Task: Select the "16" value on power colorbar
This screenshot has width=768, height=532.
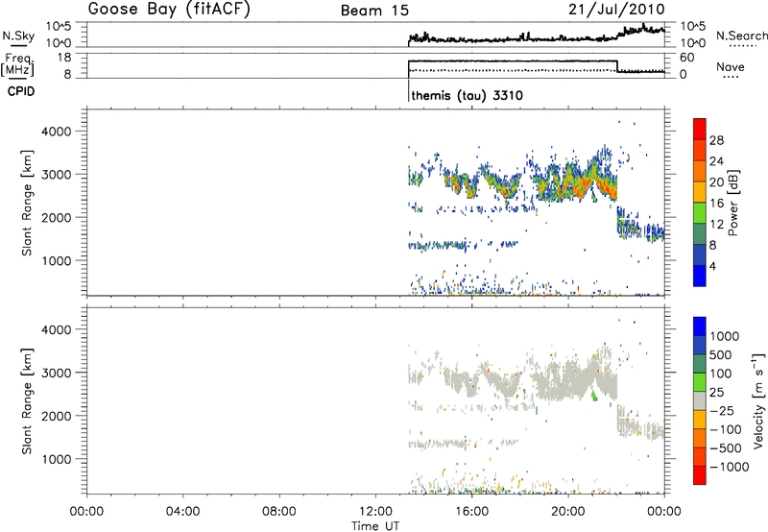Action: 716,204
